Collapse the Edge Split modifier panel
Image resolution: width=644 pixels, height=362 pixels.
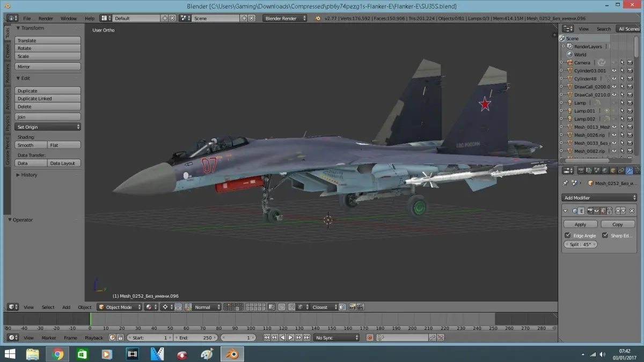click(x=565, y=211)
